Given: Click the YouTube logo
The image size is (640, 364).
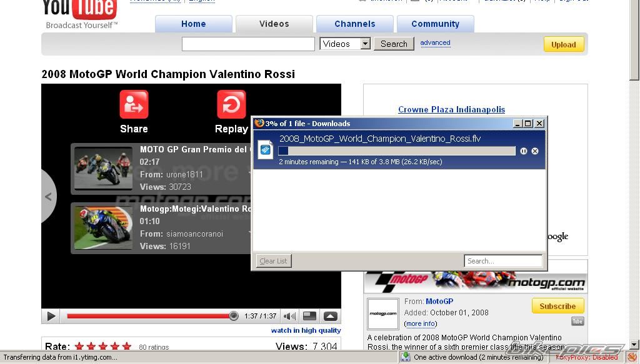Looking at the screenshot, I should (80, 9).
